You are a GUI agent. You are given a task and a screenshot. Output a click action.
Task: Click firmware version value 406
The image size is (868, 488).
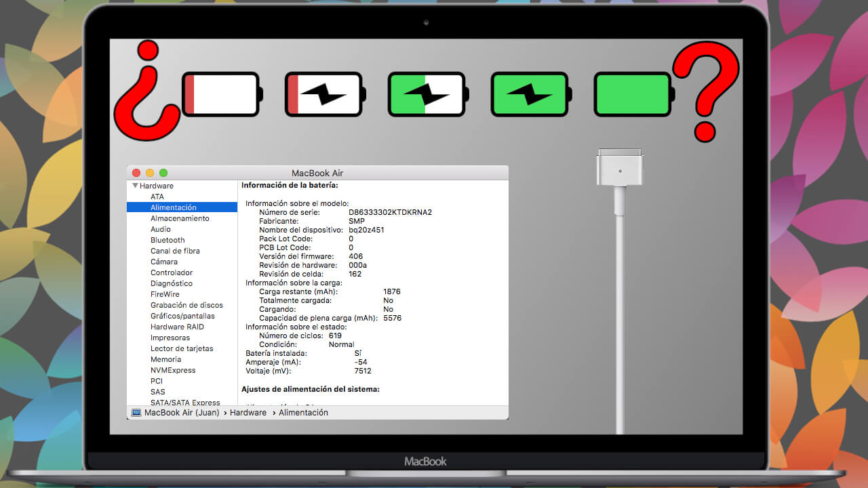(x=355, y=256)
